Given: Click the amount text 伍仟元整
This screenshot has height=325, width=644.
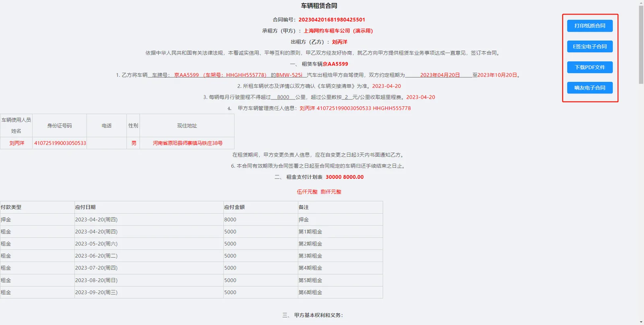Looking at the screenshot, I should pyautogui.click(x=307, y=192).
